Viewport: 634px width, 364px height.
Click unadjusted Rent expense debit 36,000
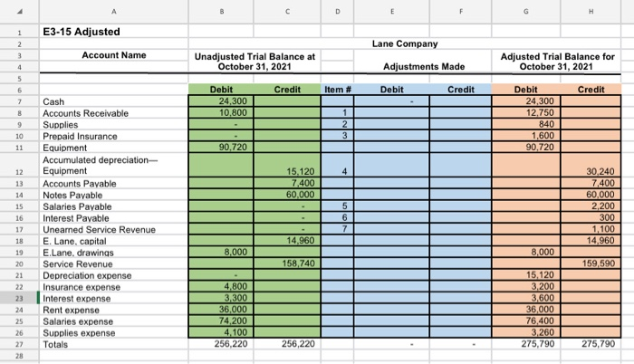pyautogui.click(x=221, y=310)
